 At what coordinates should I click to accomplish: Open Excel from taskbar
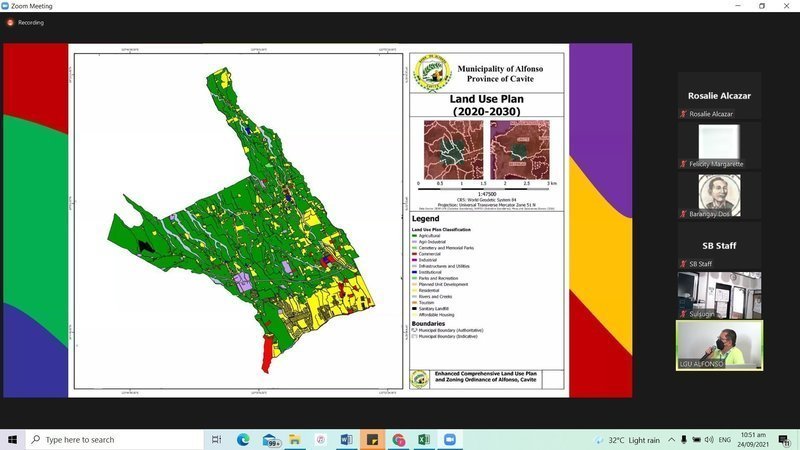[x=424, y=439]
